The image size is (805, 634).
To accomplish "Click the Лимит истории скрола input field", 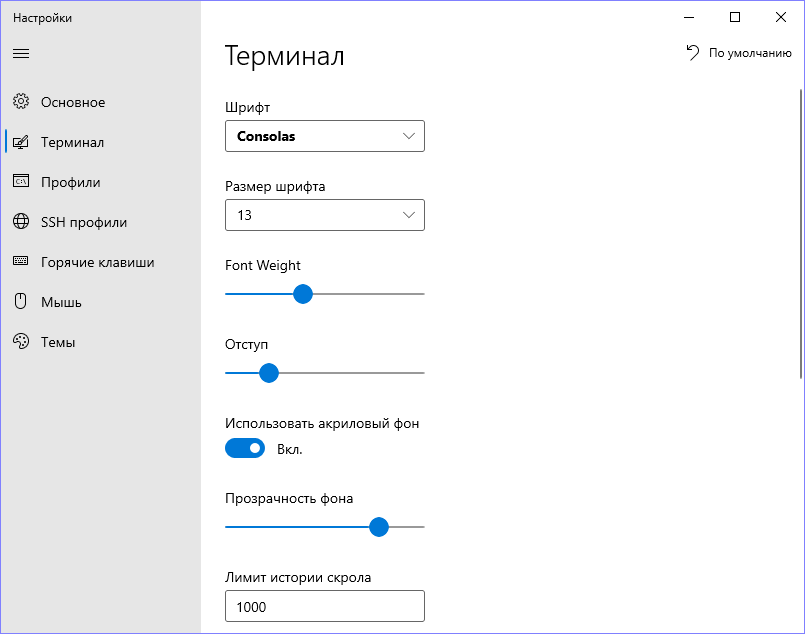I will [325, 606].
